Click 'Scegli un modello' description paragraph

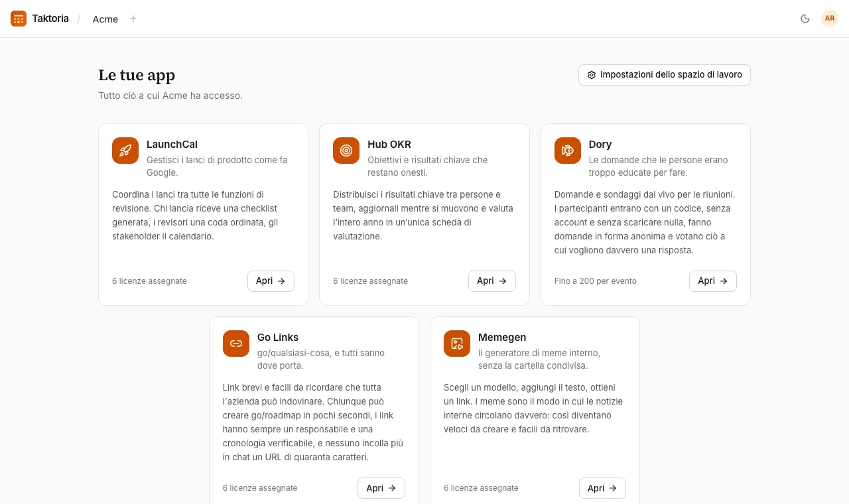(533, 409)
